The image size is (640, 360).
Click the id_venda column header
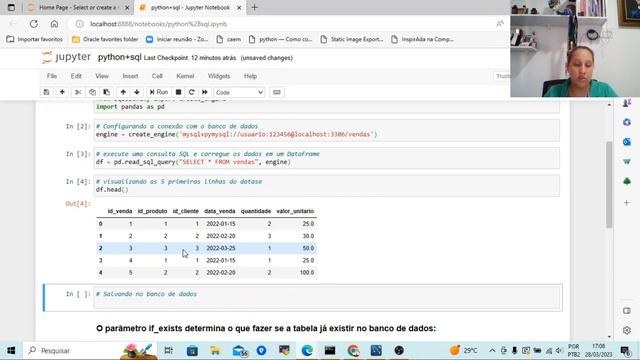click(120, 211)
